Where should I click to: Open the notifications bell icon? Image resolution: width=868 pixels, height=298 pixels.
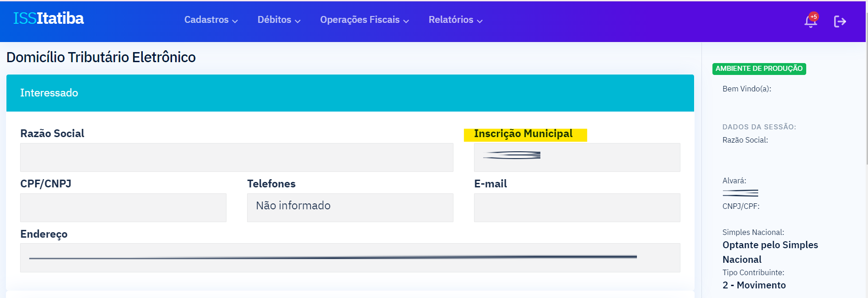coord(810,21)
